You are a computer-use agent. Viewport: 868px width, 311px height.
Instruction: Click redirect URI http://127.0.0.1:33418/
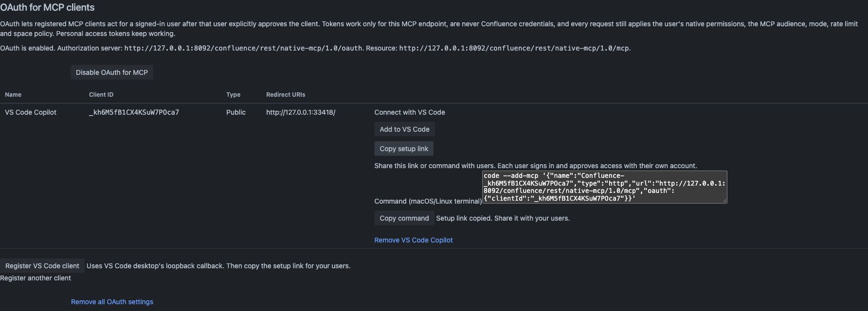click(301, 112)
